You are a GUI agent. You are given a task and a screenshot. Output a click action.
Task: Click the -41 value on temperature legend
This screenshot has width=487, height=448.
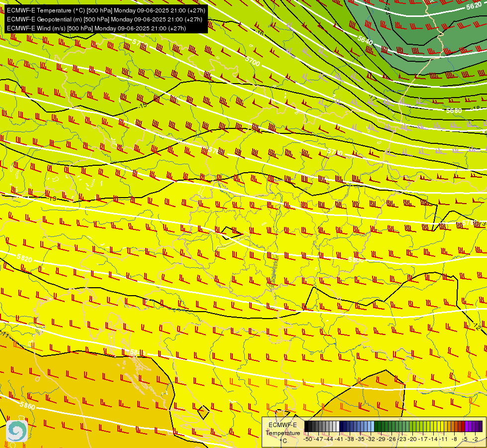tap(340, 439)
